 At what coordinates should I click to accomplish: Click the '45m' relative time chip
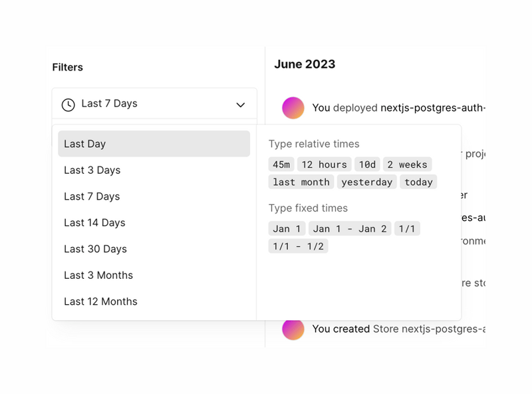click(281, 164)
